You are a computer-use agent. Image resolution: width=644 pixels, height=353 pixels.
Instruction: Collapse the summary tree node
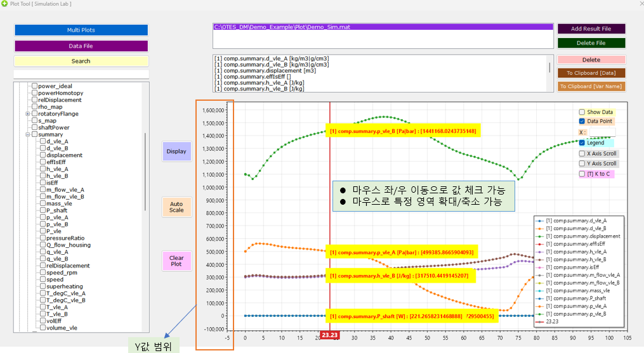click(27, 134)
